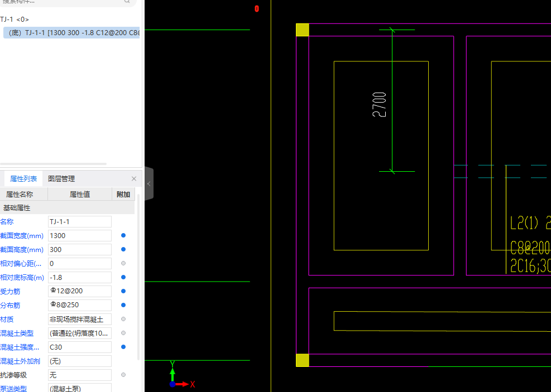Click the bottom yellow column square

coord(303,360)
